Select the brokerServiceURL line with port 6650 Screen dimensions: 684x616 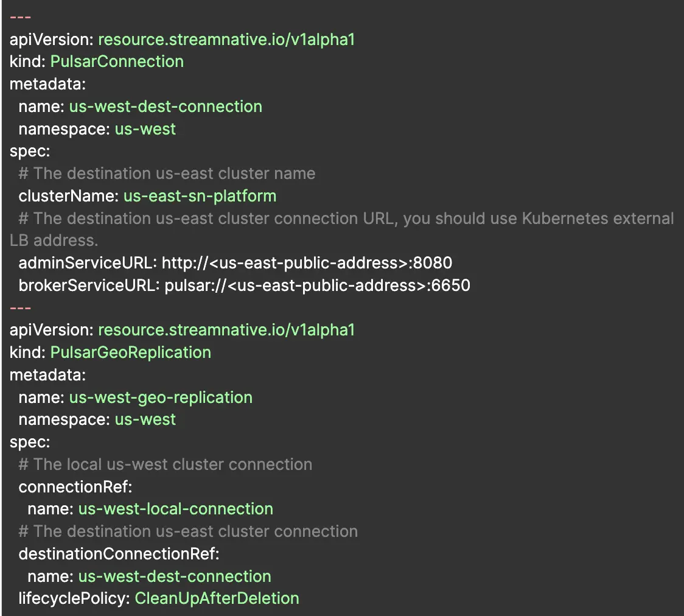point(244,285)
